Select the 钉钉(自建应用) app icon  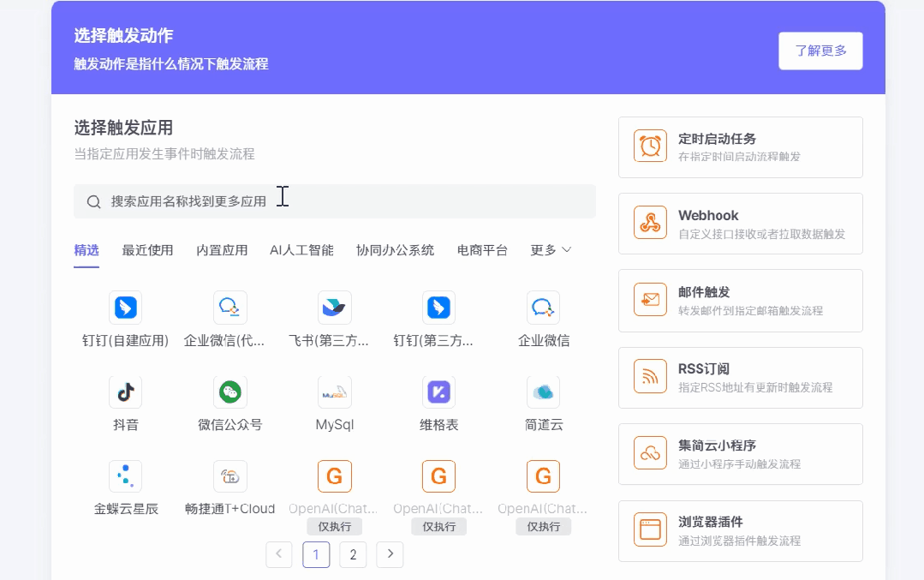click(x=126, y=307)
